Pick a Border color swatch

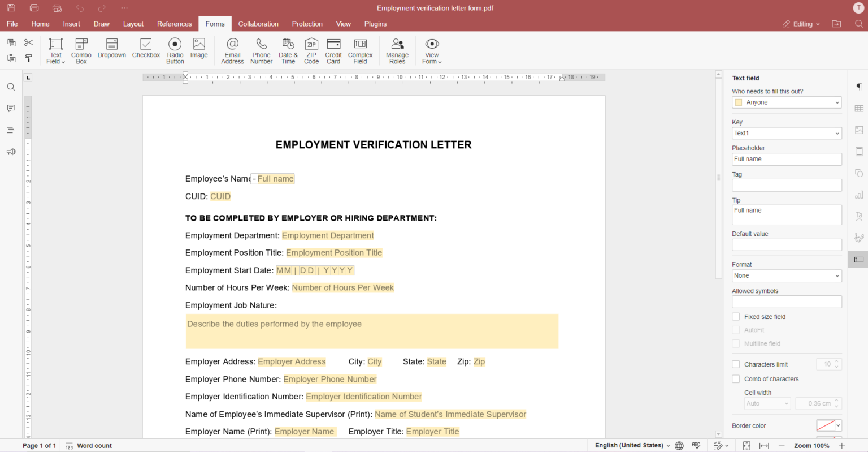coord(826,425)
